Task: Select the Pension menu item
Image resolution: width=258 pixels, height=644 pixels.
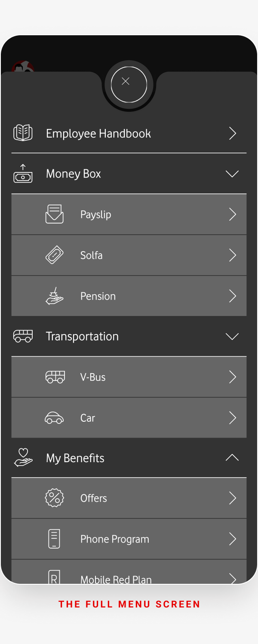Action: 129,296
